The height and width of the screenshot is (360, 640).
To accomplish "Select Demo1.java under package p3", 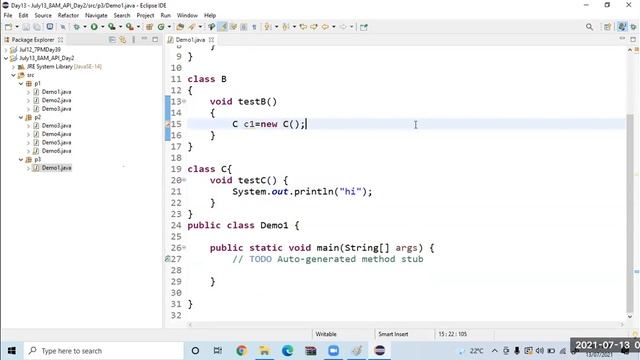I will 56,168.
